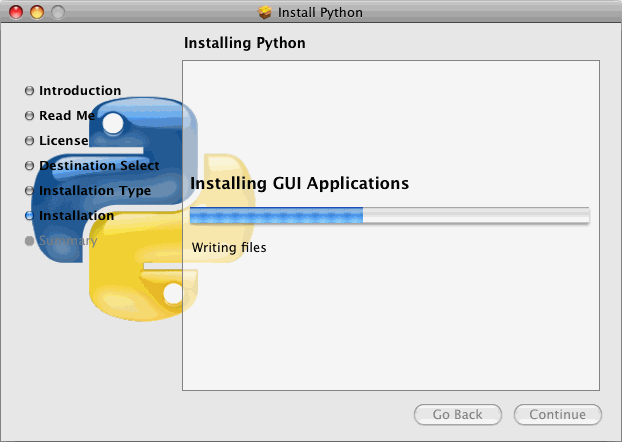This screenshot has width=622, height=442.
Task: Click the grey zoom button in title bar
Action: tap(57, 13)
